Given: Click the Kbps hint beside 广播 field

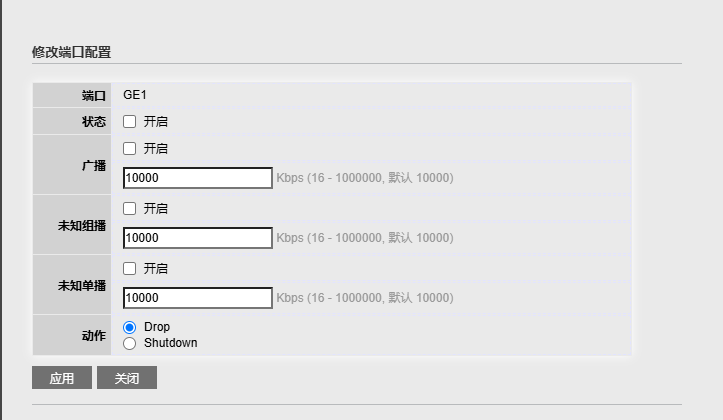Looking at the screenshot, I should pos(365,178).
